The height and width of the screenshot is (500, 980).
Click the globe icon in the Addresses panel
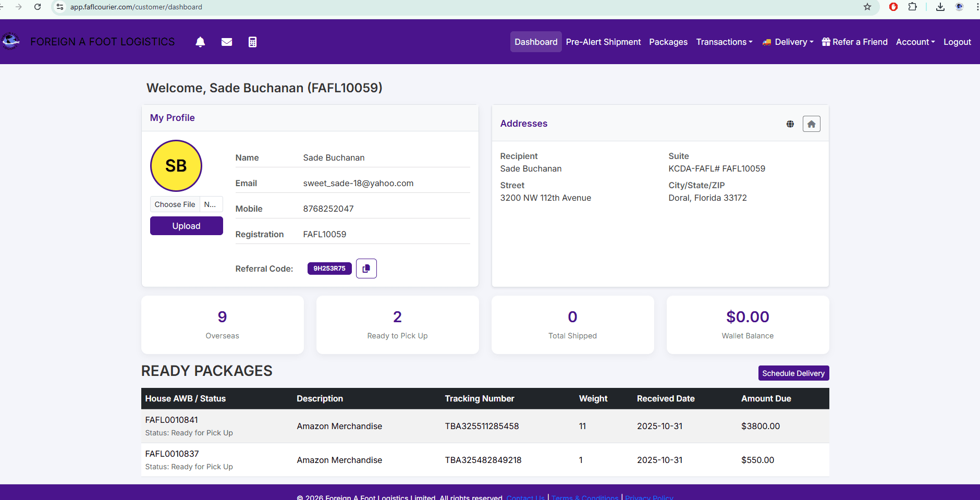790,124
